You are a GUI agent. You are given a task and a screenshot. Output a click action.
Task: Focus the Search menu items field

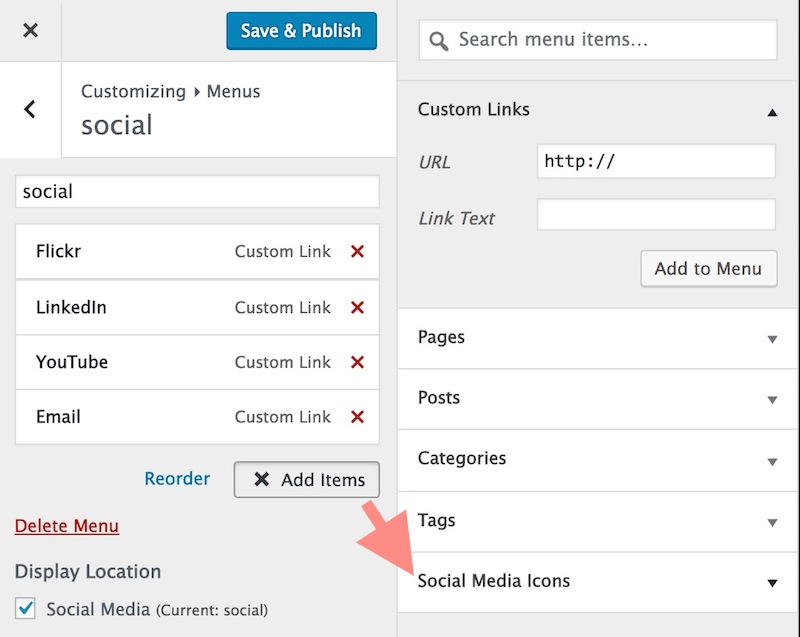[x=598, y=40]
